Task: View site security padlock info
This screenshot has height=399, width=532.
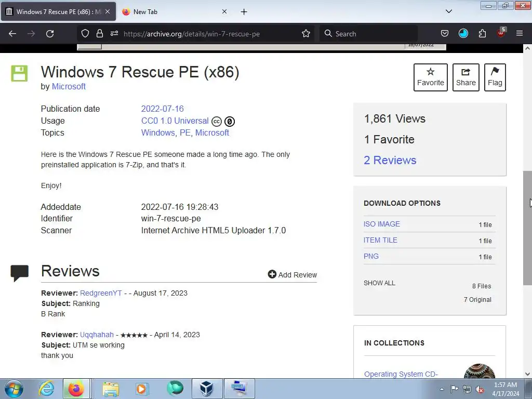Action: 99,34
